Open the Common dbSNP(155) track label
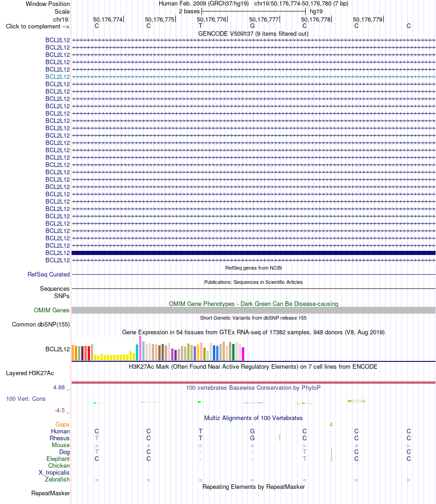The height and width of the screenshot is (504, 436). coord(40,324)
